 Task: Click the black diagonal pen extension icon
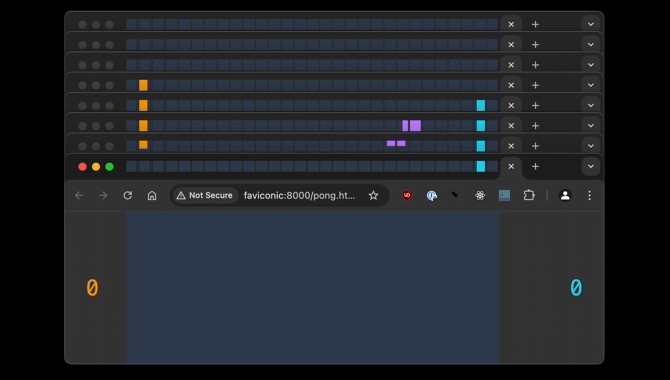[455, 195]
